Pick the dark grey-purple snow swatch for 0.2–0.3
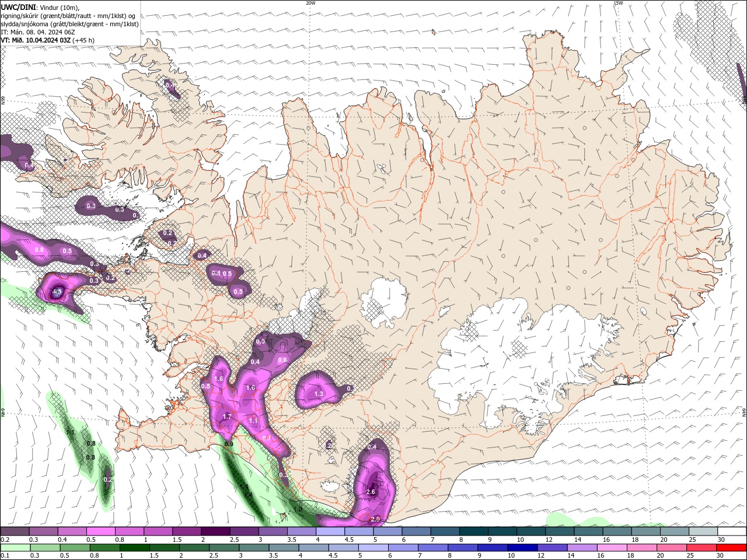Image resolution: width=747 pixels, height=560 pixels. coord(15,531)
